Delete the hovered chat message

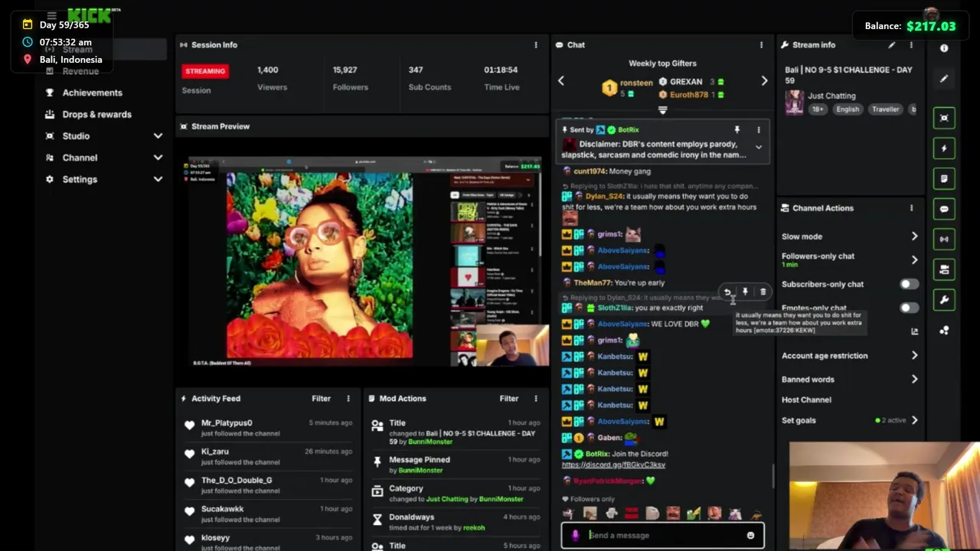click(763, 292)
